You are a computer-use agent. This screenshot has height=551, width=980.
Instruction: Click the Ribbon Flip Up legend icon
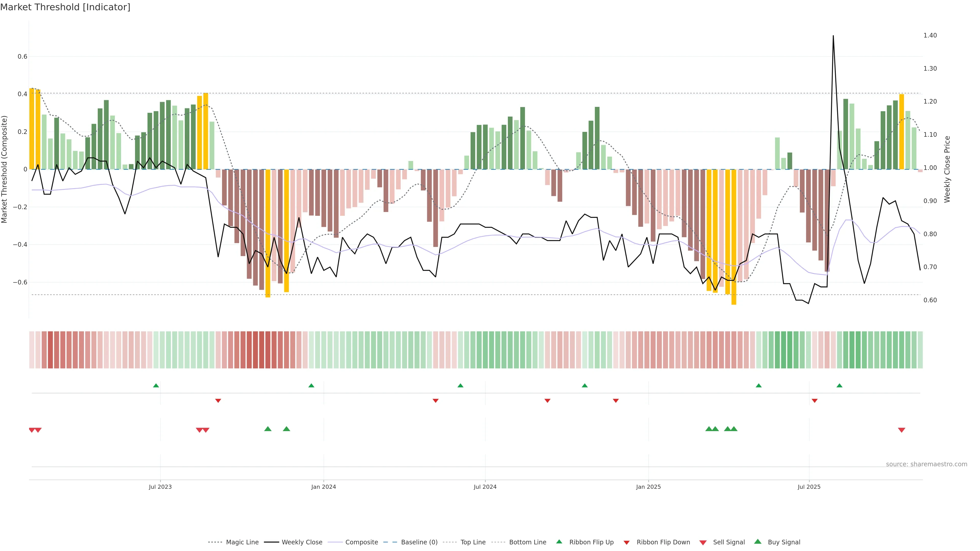click(x=559, y=542)
